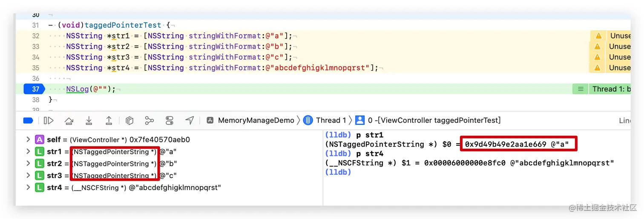Click the Thread 1 annotation icon on line 37
Viewport: 644px width, 219px height.
(x=580, y=89)
